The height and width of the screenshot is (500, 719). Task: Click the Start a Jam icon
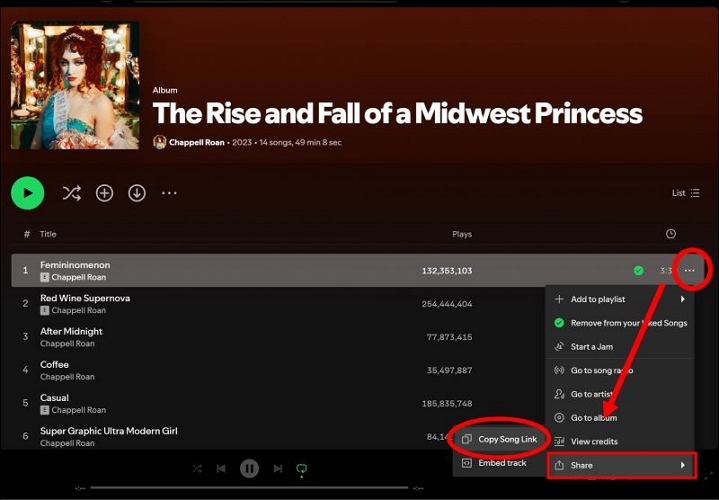tap(559, 347)
